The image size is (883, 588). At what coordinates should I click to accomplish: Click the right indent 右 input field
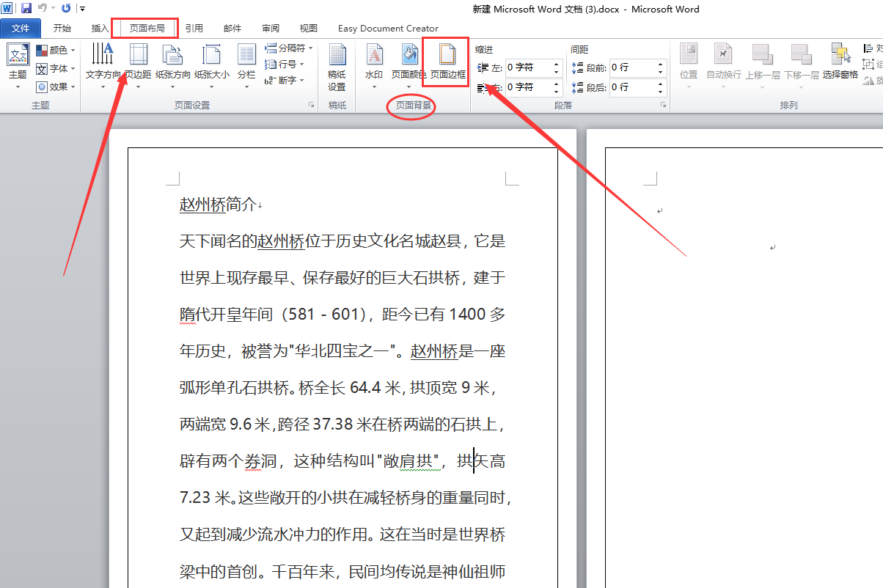point(527,87)
